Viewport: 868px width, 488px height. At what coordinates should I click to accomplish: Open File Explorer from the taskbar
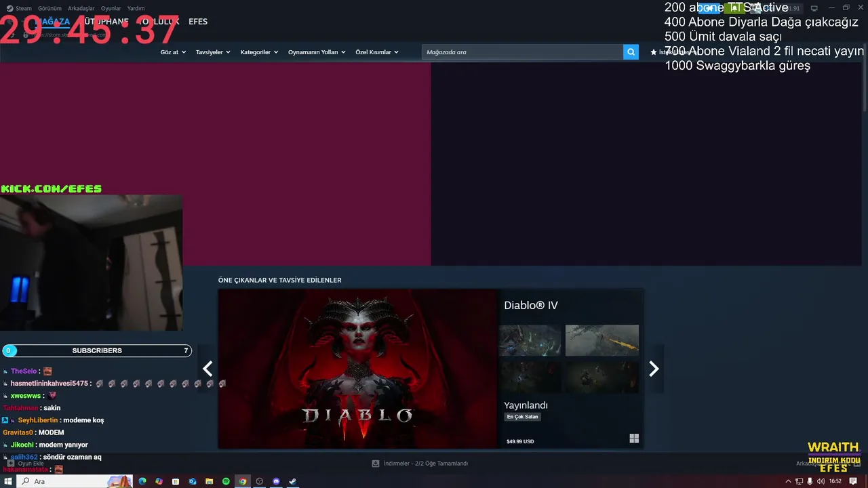[209, 481]
